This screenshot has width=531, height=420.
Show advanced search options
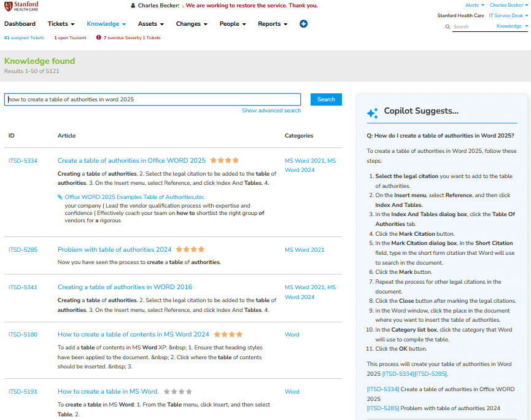[x=271, y=111]
